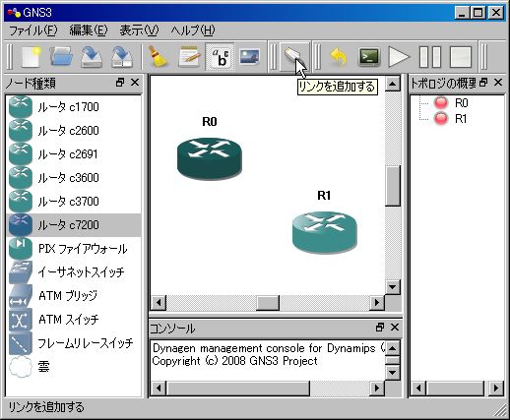
Task: Minimize the GNS3 window
Action: [462, 13]
